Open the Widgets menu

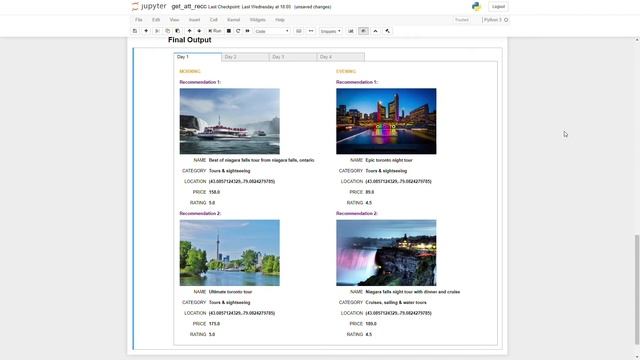[258, 20]
